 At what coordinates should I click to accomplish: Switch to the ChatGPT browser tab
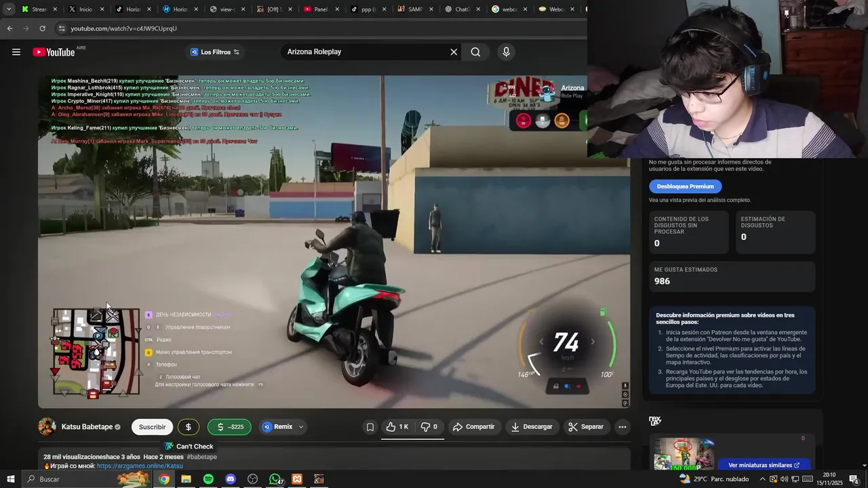[x=457, y=9]
